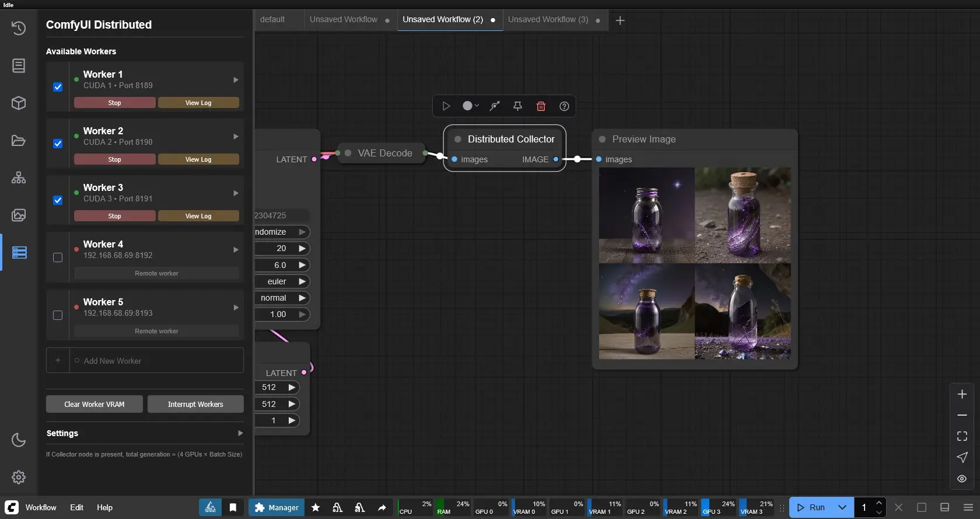The width and height of the screenshot is (980, 519).
Task: Open the Run button dropdown arrow
Action: (842, 507)
